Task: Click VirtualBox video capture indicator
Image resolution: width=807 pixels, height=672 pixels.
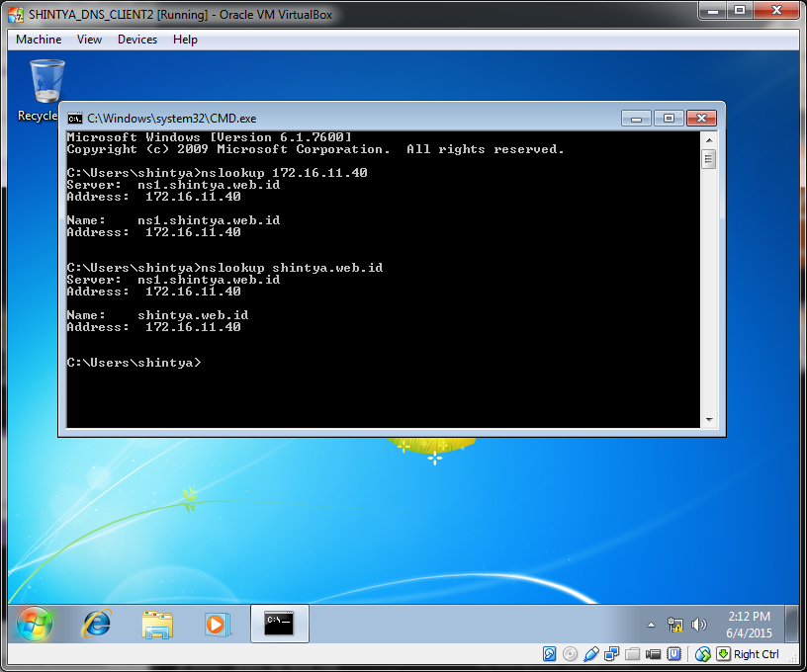Action: 653,654
